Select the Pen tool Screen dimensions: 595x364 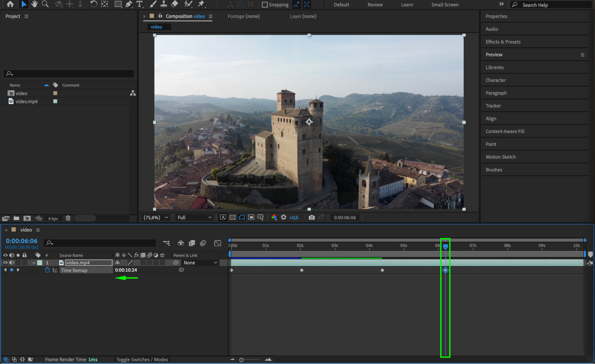pos(129,4)
